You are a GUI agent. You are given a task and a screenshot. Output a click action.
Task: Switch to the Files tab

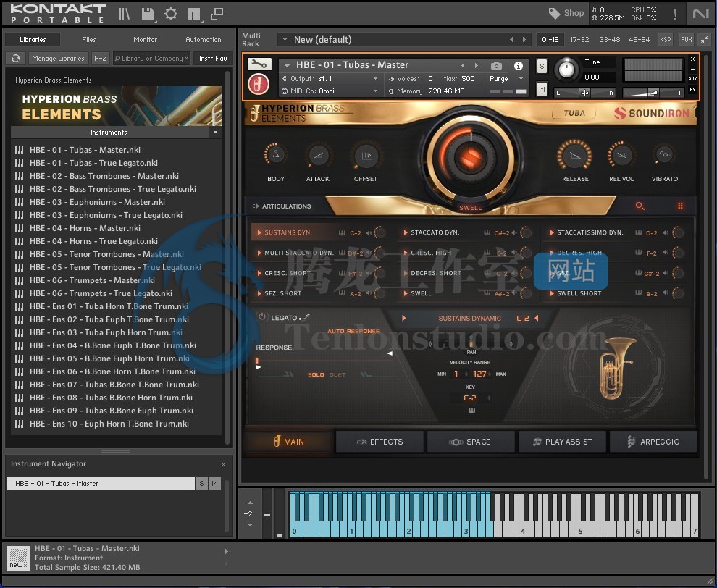coord(88,40)
